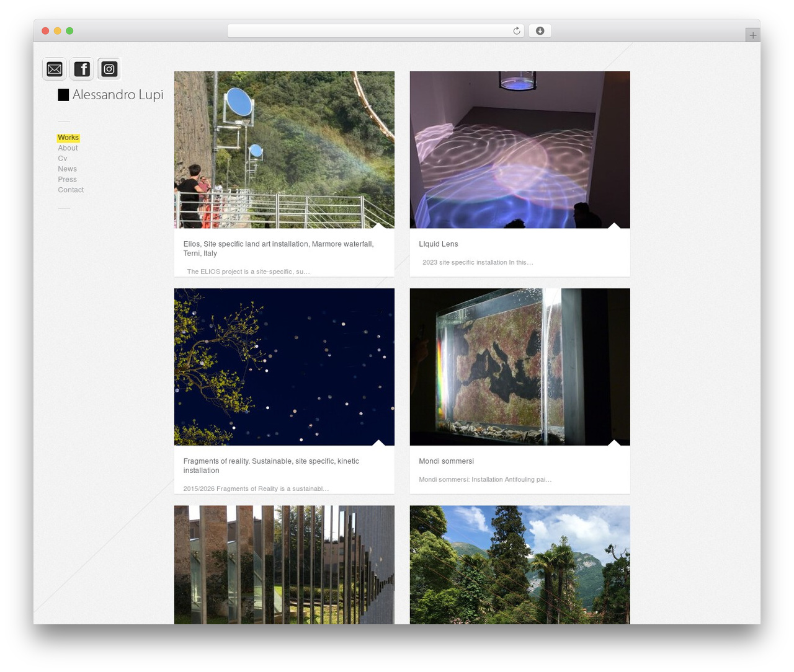Image resolution: width=794 pixels, height=672 pixels.
Task: Open the News section
Action: (x=67, y=169)
